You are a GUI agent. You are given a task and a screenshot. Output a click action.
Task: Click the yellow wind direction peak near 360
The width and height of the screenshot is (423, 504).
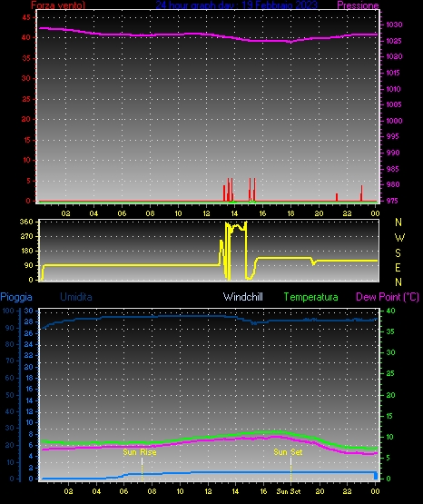(236, 226)
